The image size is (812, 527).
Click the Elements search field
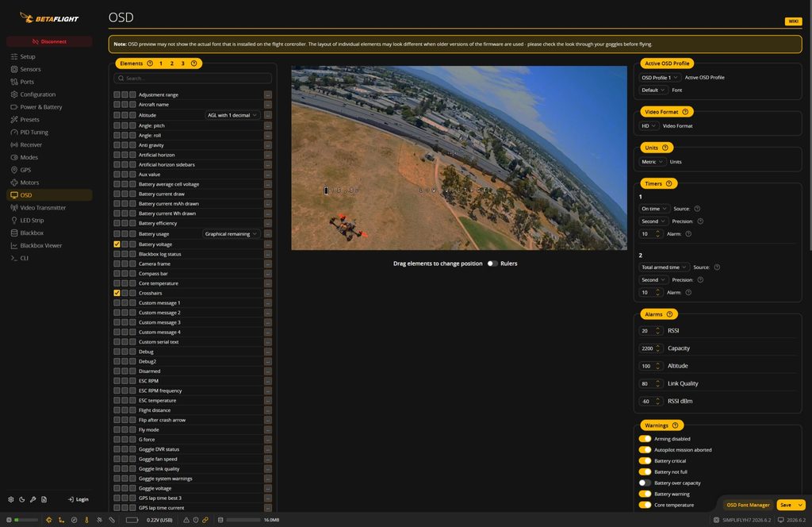(x=193, y=79)
